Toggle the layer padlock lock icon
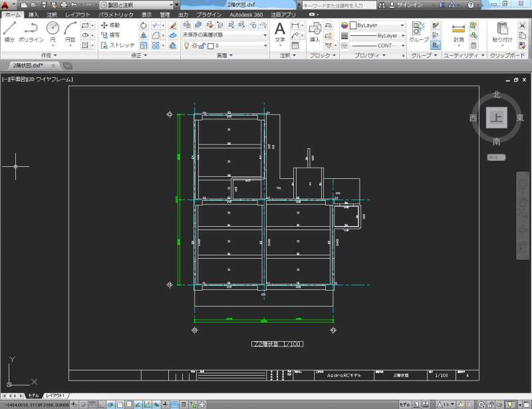532x409 pixels. (202, 45)
